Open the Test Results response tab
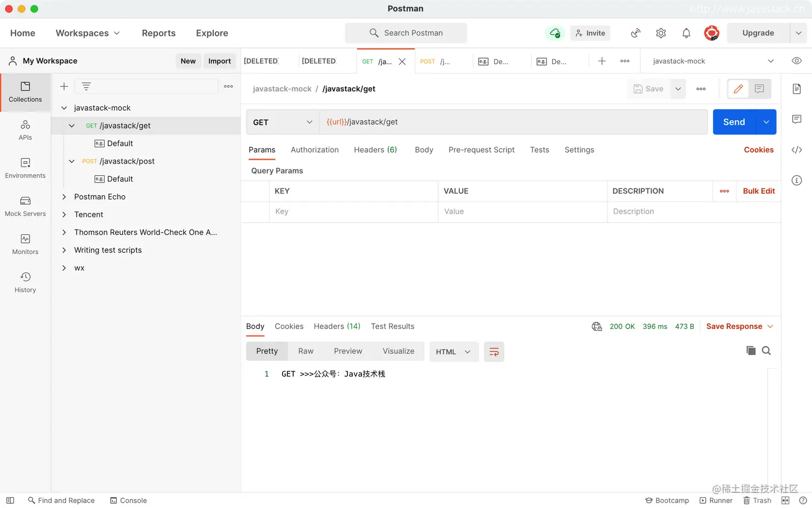The image size is (812, 508). click(393, 327)
